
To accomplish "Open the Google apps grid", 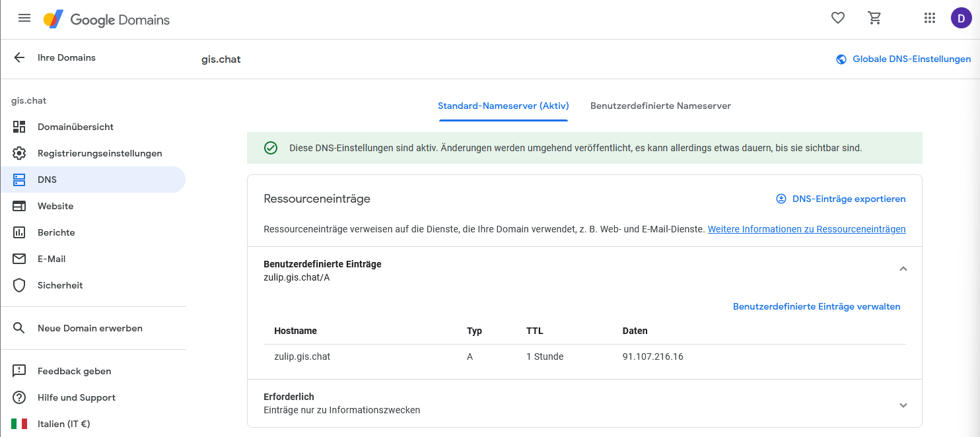I will [x=930, y=18].
